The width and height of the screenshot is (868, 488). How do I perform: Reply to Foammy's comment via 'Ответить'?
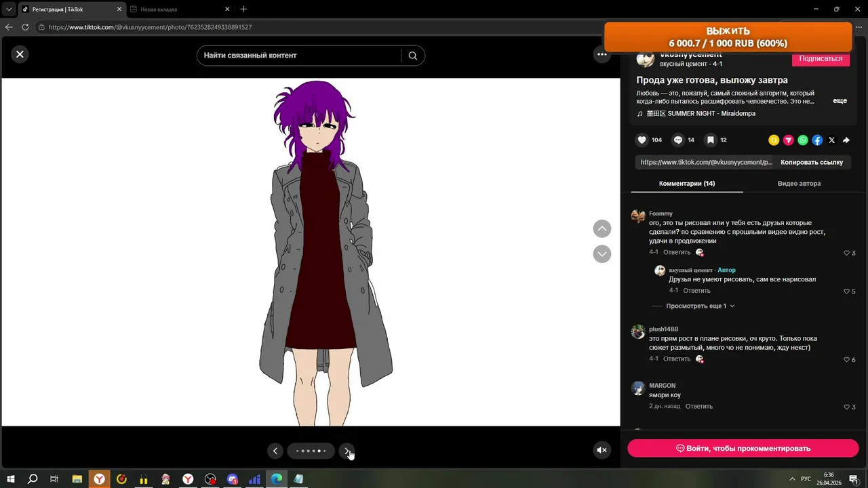coord(677,252)
